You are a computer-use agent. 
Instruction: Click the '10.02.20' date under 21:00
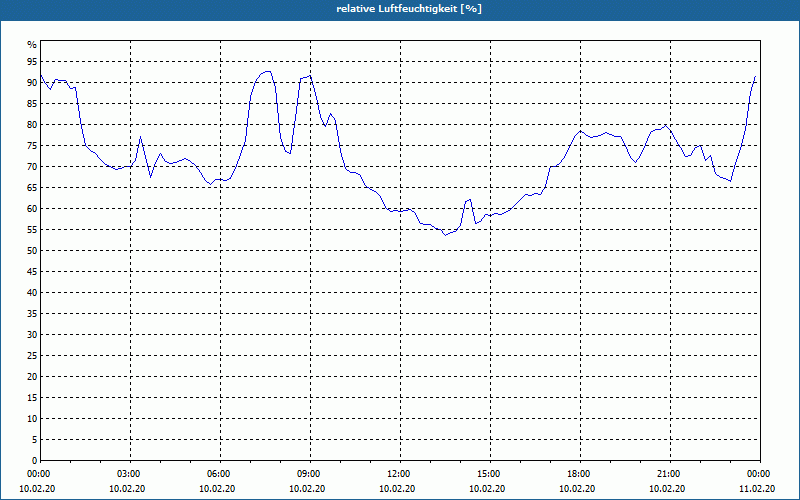(668, 489)
